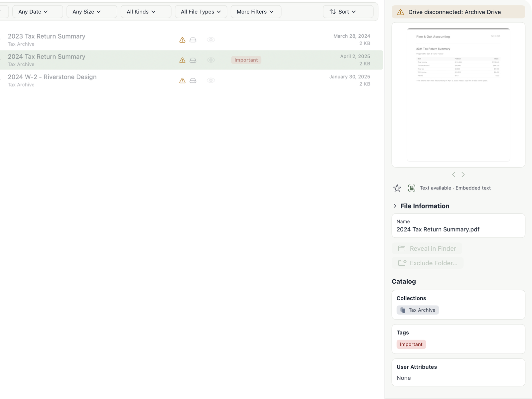Star the 2024 Tax Return Summary as favorite
The width and height of the screenshot is (532, 399).
pyautogui.click(x=397, y=188)
